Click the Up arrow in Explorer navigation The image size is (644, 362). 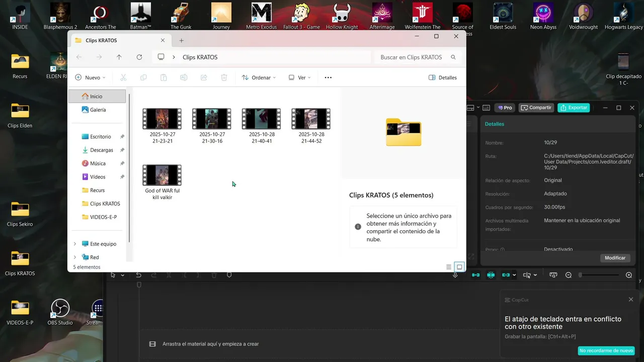point(119,57)
